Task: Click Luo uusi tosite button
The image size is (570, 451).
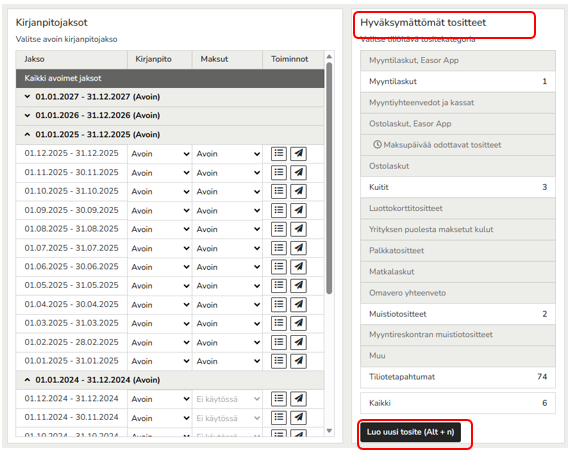Action: pos(410,432)
